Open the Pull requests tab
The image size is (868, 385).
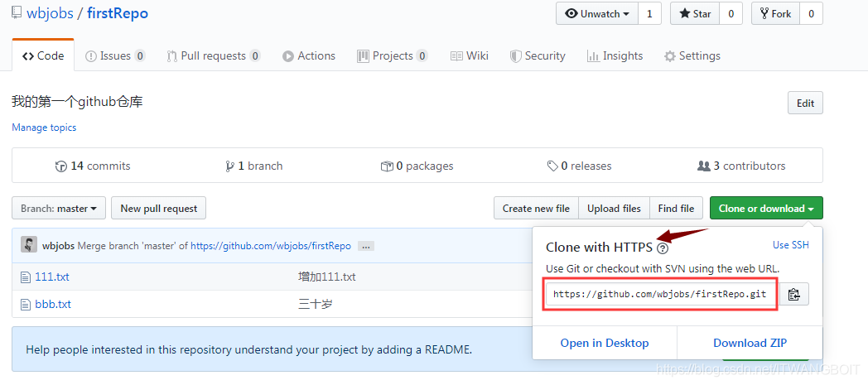coord(214,55)
